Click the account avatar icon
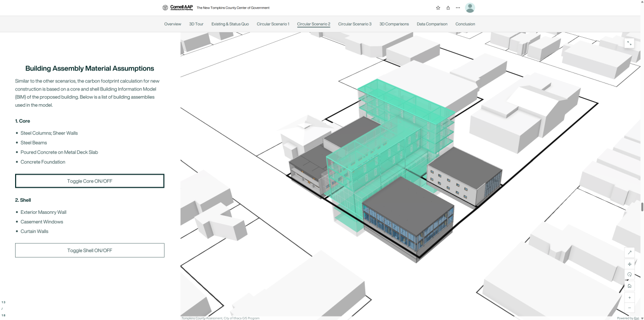The image size is (644, 320). (x=470, y=8)
